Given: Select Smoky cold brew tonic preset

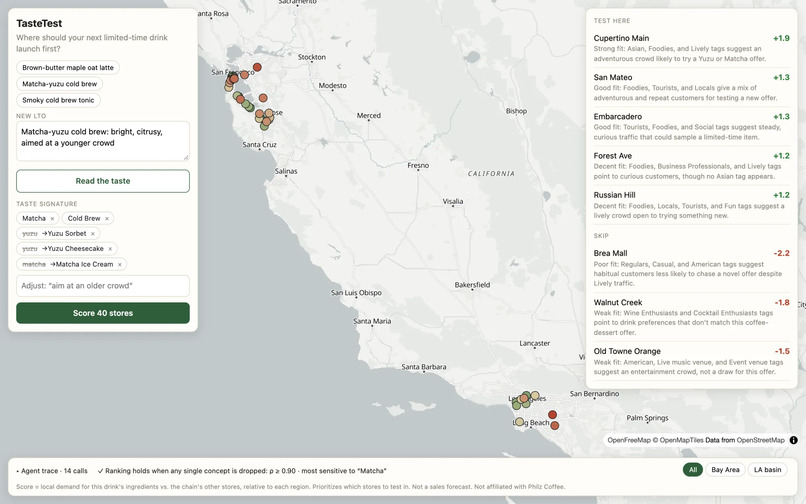Looking at the screenshot, I should pos(58,100).
